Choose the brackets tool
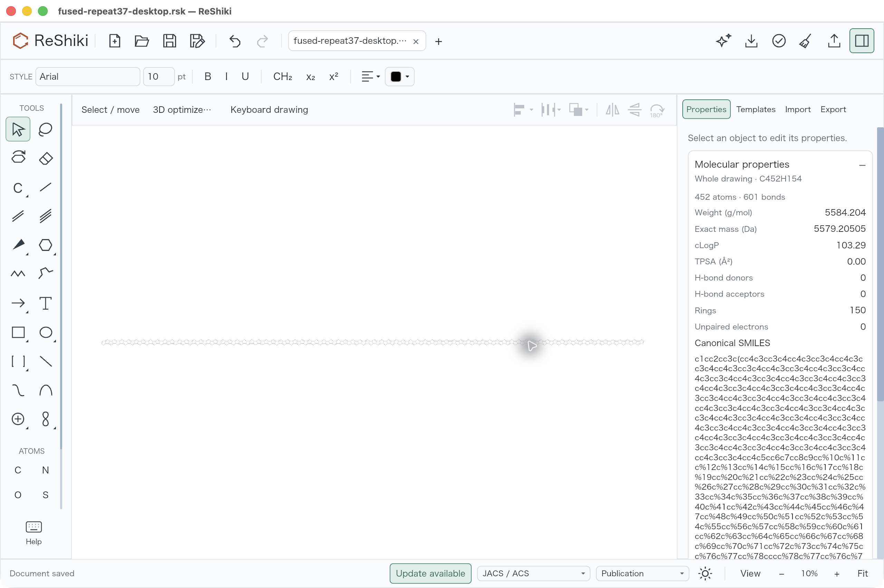Screen dimensions: 884x588 [x=18, y=361]
